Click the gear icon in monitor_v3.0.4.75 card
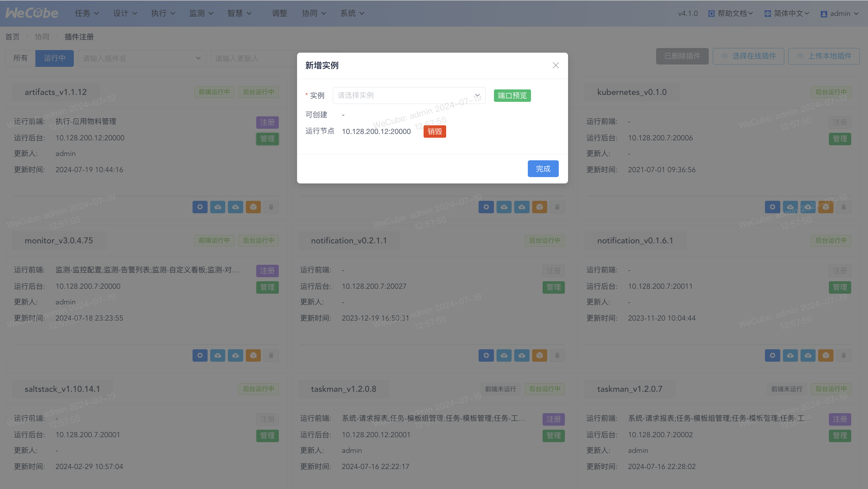 200,355
